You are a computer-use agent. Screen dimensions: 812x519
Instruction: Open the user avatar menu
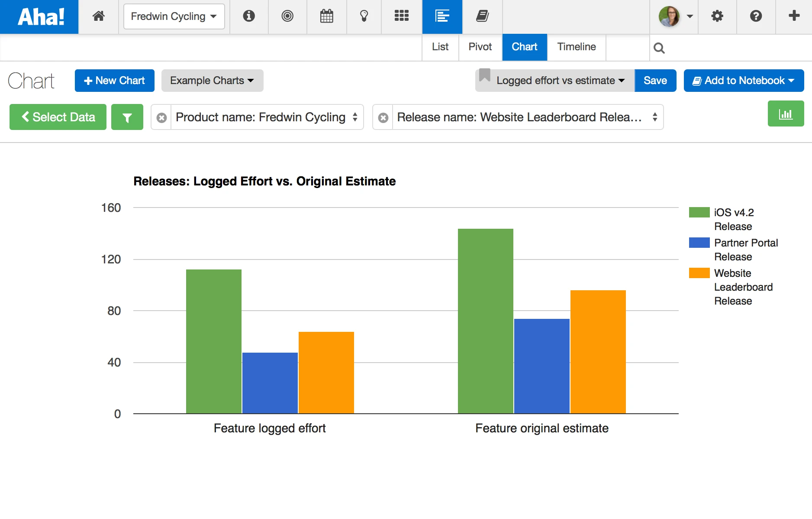(x=675, y=16)
